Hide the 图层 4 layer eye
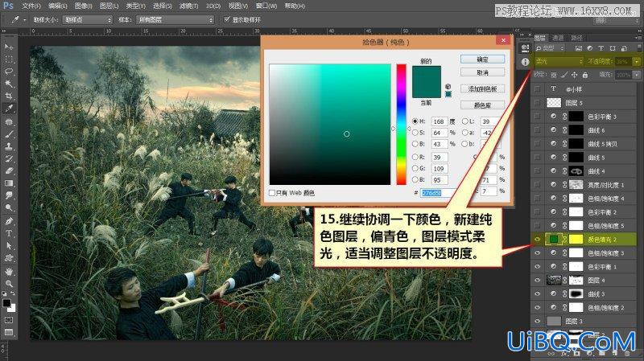This screenshot has height=361, width=644. click(537, 280)
